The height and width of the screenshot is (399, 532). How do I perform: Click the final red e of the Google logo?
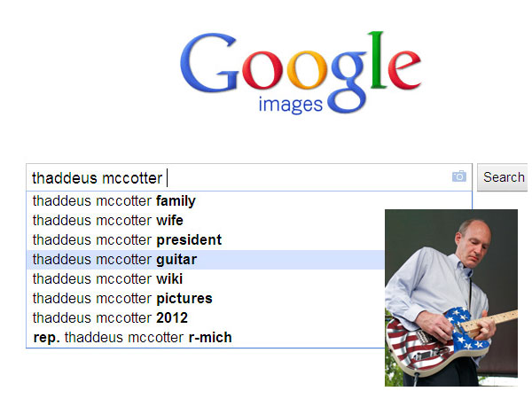403,74
